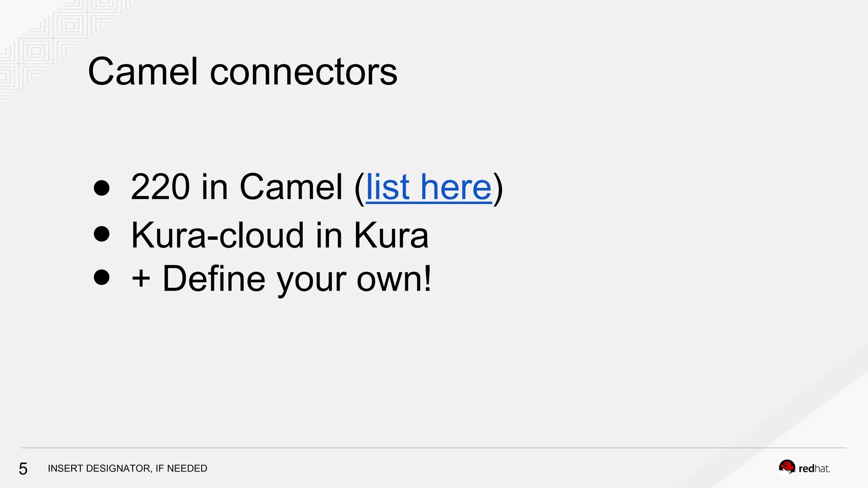Click the "220 in Camel" text
Image resolution: width=868 pixels, height=488 pixels.
tap(236, 187)
